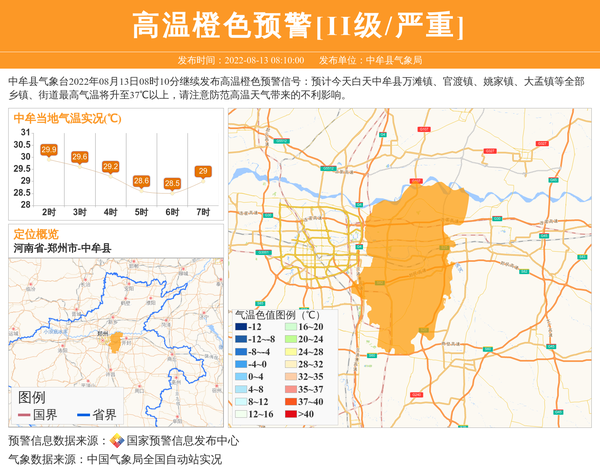Click the 29.9 temperature marker at 2时
The image size is (600, 471).
click(x=49, y=151)
